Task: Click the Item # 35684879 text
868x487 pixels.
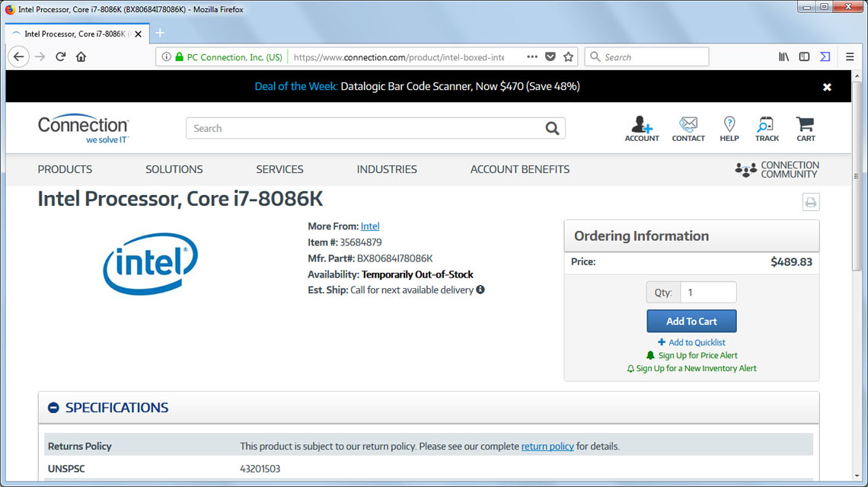Action: pyautogui.click(x=344, y=242)
